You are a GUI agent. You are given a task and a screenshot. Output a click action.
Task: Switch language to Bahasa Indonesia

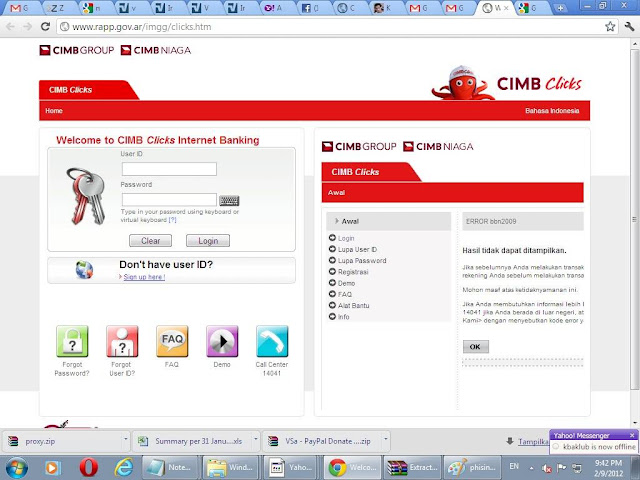(x=552, y=111)
